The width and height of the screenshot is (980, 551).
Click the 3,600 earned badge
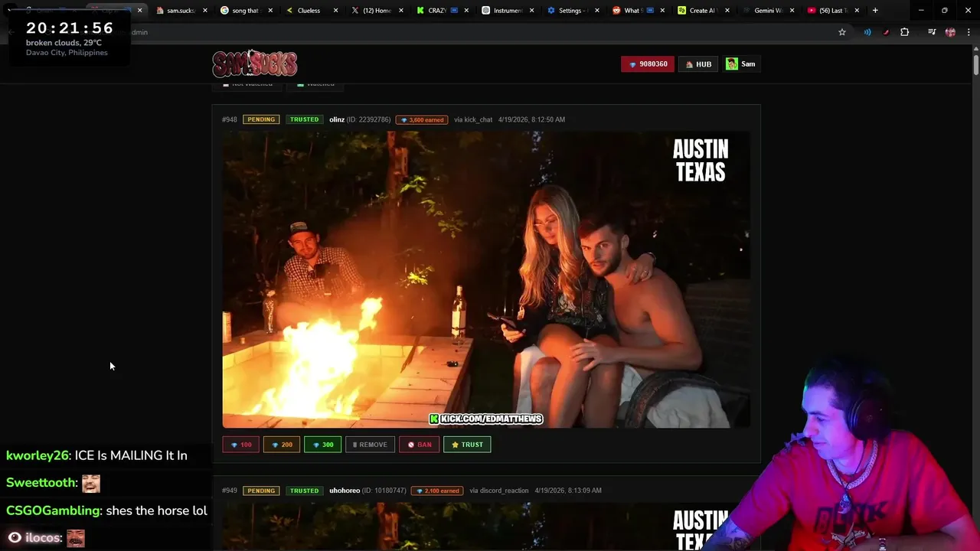coord(422,120)
